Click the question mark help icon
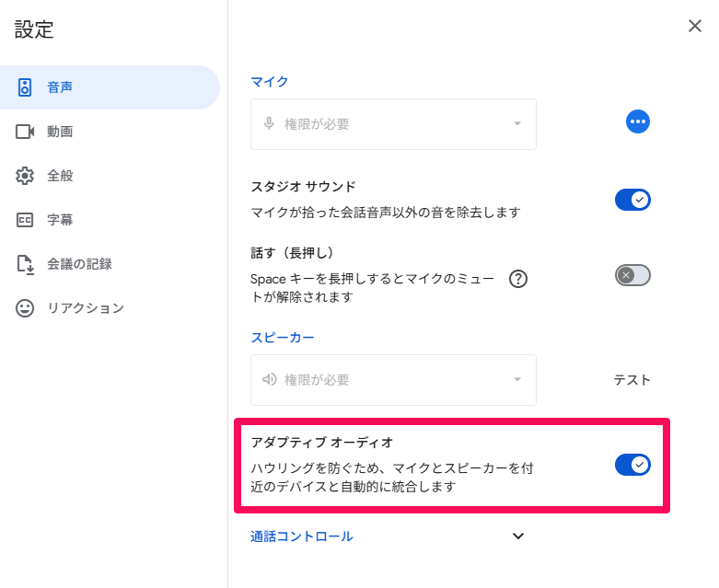Screen dimensions: 719x588 pyautogui.click(x=518, y=279)
